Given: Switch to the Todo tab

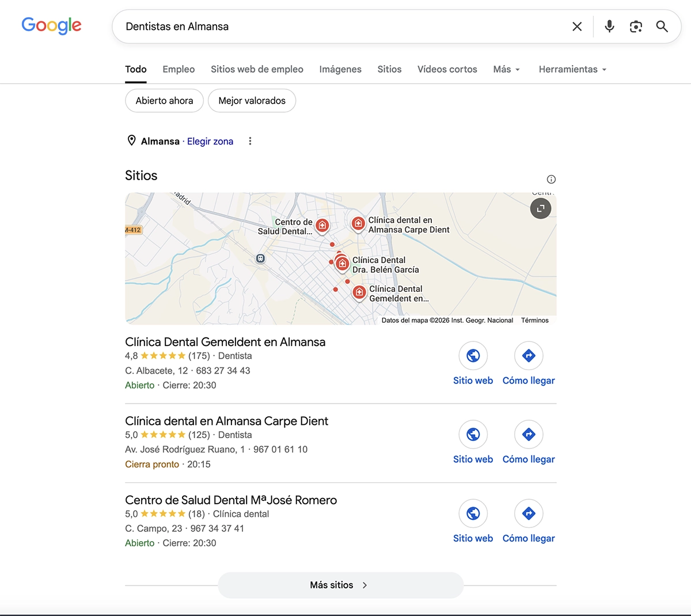Looking at the screenshot, I should coord(136,69).
